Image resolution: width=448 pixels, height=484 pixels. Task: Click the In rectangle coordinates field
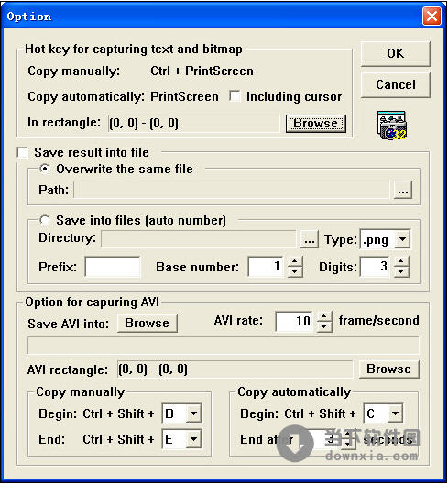pos(193,124)
